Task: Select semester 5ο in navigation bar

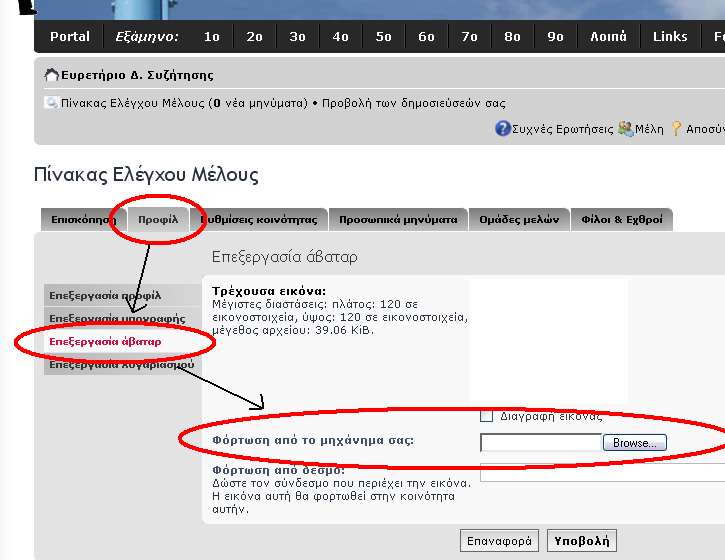Action: coord(384,37)
